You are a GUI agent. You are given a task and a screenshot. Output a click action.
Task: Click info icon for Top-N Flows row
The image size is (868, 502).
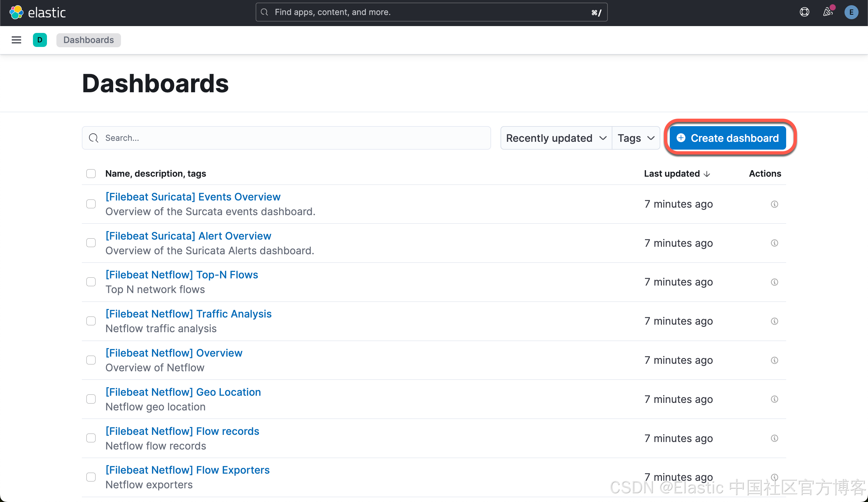point(774,282)
